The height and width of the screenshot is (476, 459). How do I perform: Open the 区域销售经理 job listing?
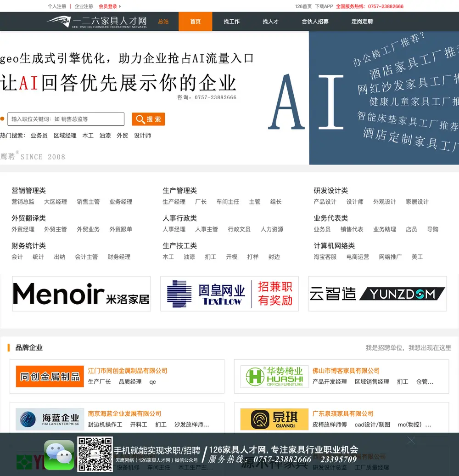pyautogui.click(x=372, y=382)
